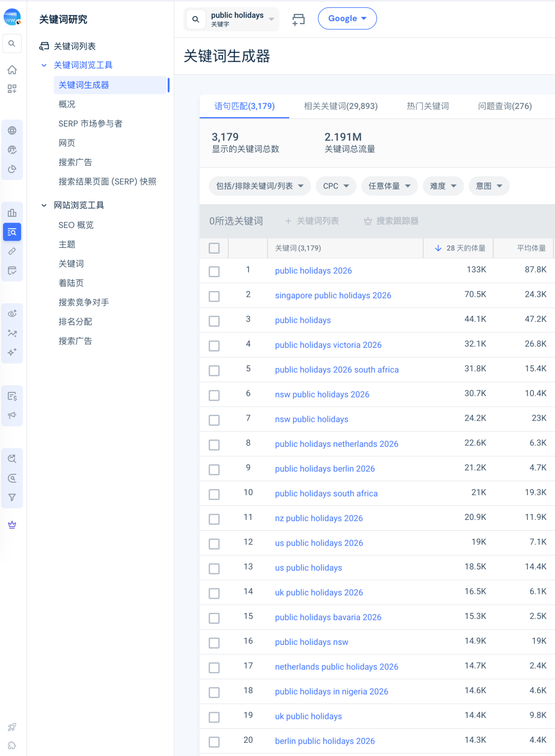Click the eye with sparkle icon
The height and width of the screenshot is (756, 555).
(12, 314)
